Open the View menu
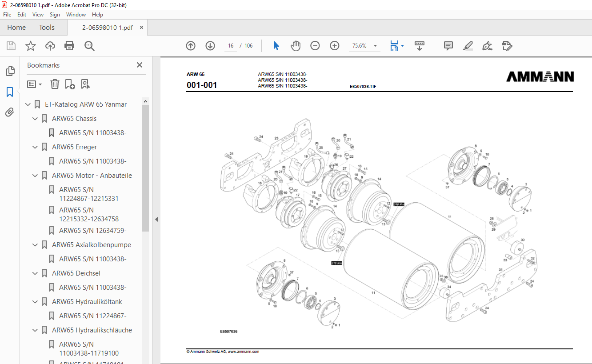This screenshot has height=364, width=592. [x=38, y=15]
